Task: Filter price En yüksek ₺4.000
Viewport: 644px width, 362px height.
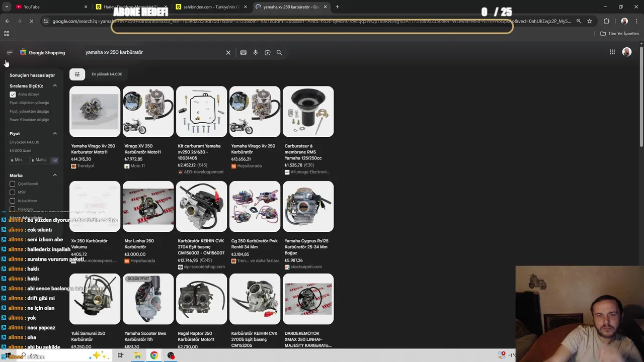Action: coord(24,142)
